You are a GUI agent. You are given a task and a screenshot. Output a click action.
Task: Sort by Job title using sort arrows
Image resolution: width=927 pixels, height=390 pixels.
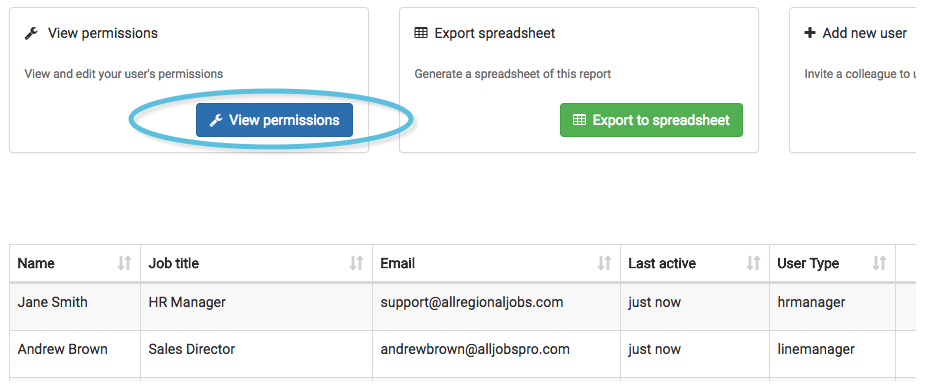point(356,263)
